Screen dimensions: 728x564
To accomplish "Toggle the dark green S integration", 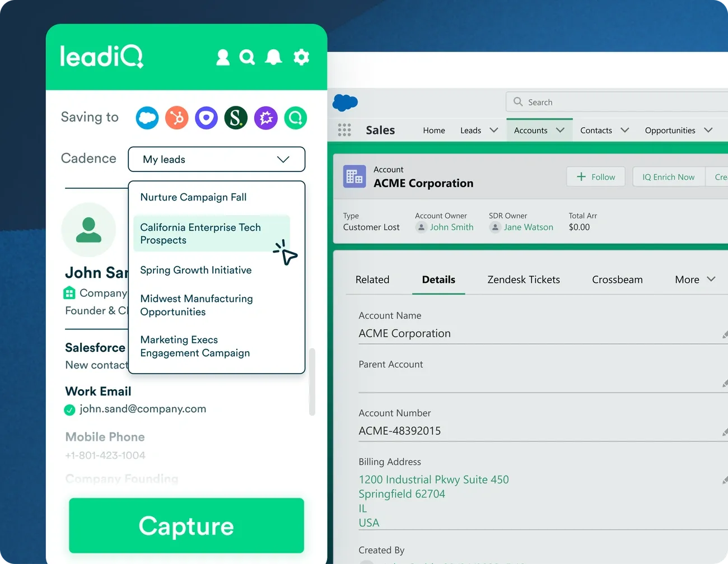I will click(x=236, y=118).
